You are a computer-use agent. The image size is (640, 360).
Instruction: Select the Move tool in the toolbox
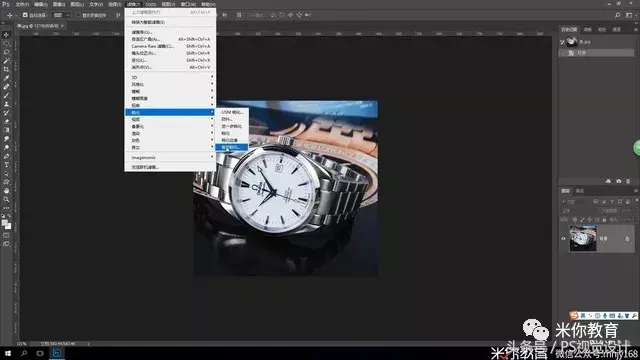coord(6,35)
